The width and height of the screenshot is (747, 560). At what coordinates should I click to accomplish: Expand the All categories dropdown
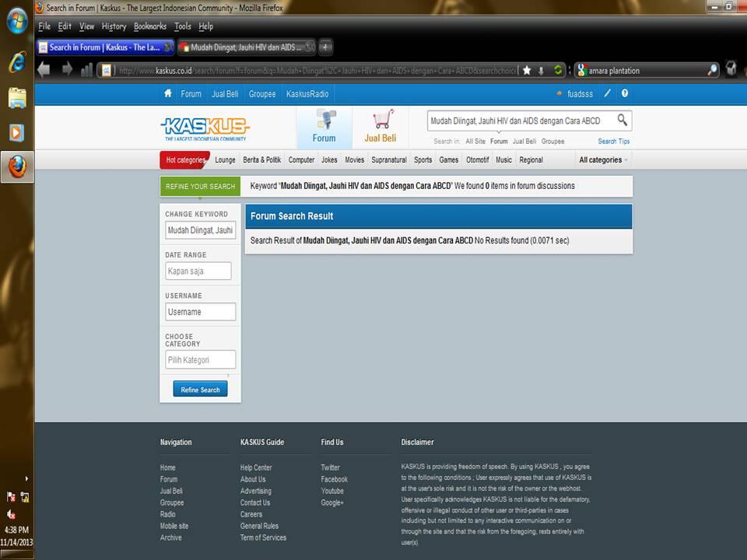603,160
